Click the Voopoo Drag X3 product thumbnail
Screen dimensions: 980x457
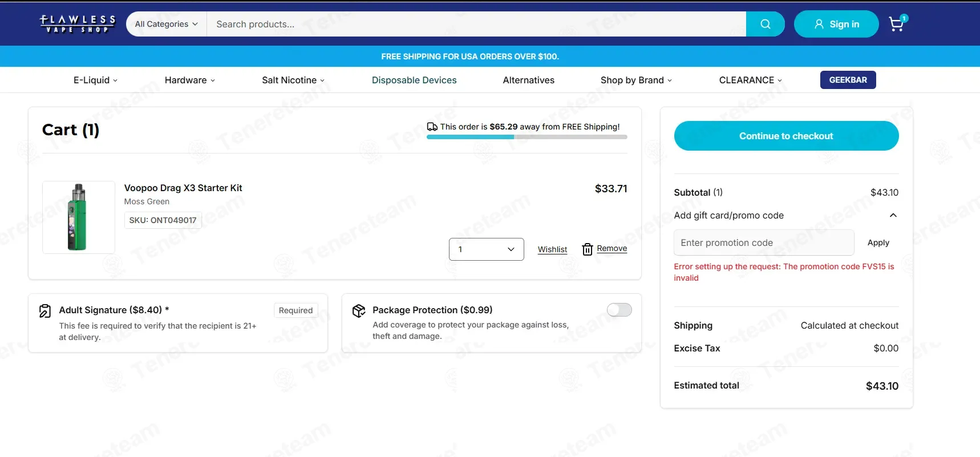(x=79, y=217)
